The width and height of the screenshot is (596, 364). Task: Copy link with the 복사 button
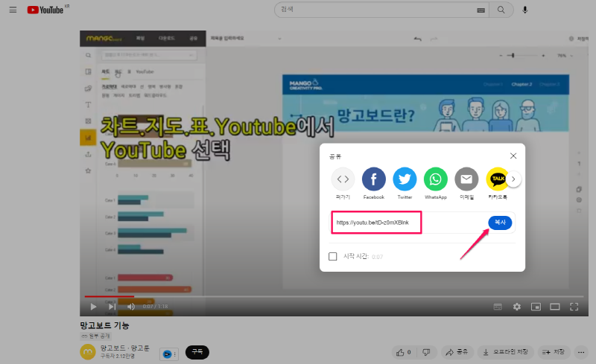pyautogui.click(x=500, y=223)
